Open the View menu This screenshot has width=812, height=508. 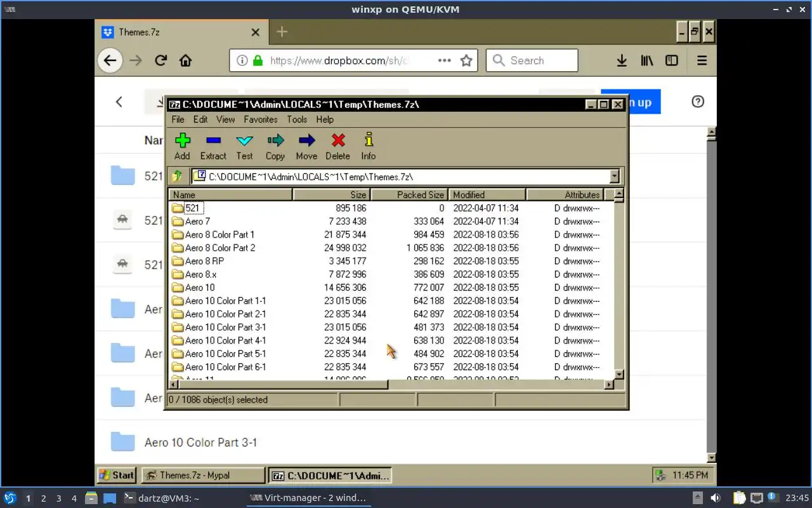pos(225,119)
